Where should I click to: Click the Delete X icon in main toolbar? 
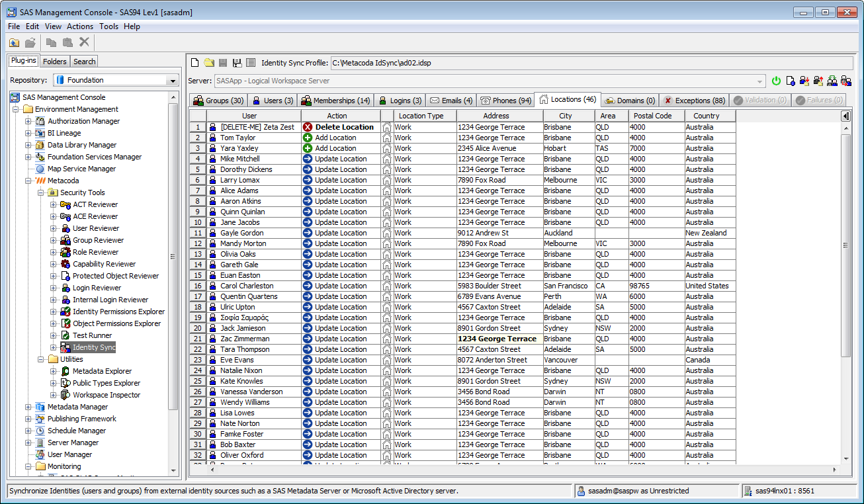tap(84, 42)
